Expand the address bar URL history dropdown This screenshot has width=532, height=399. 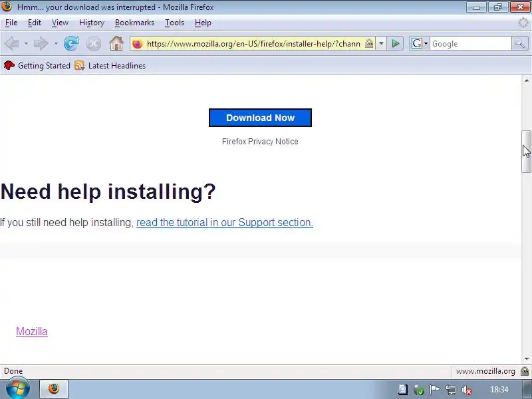pyautogui.click(x=381, y=43)
